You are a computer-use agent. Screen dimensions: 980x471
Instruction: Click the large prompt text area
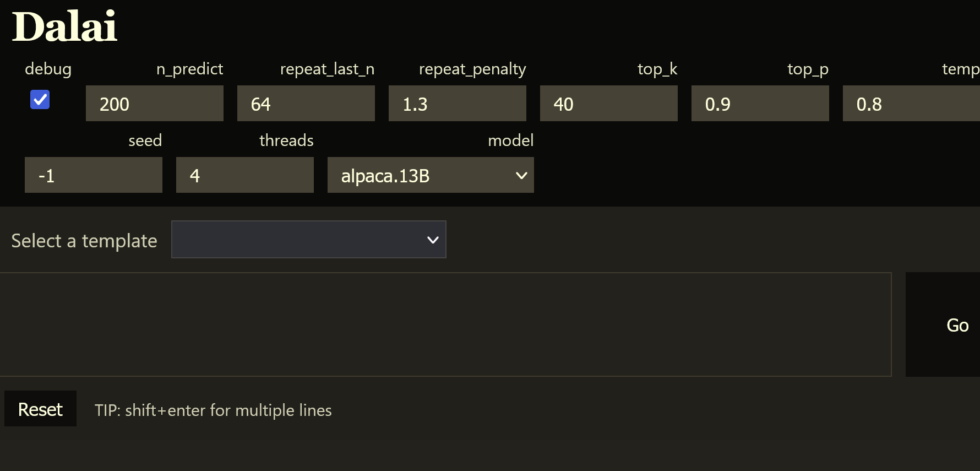(x=446, y=324)
